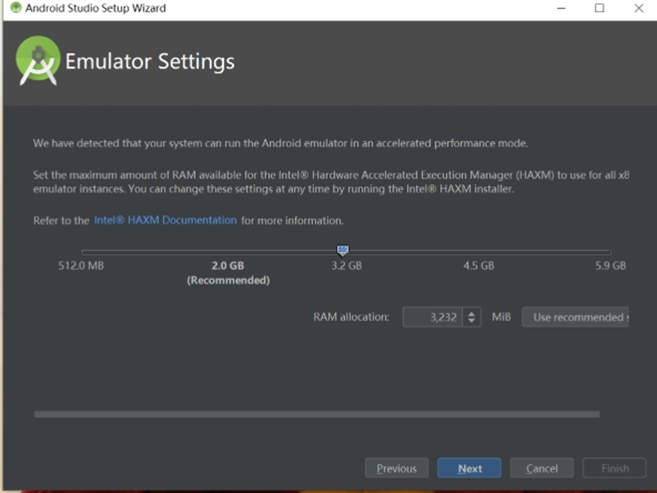Click the 3.2 GB slider label
657x493 pixels.
click(x=347, y=266)
